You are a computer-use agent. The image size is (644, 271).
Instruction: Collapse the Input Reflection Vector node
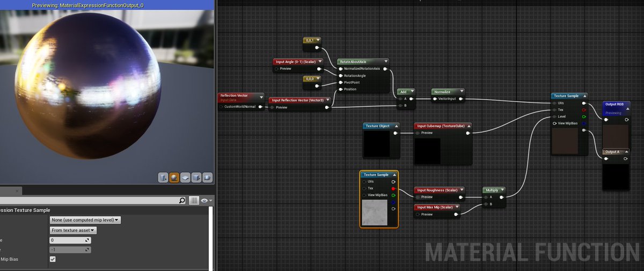tap(328, 100)
